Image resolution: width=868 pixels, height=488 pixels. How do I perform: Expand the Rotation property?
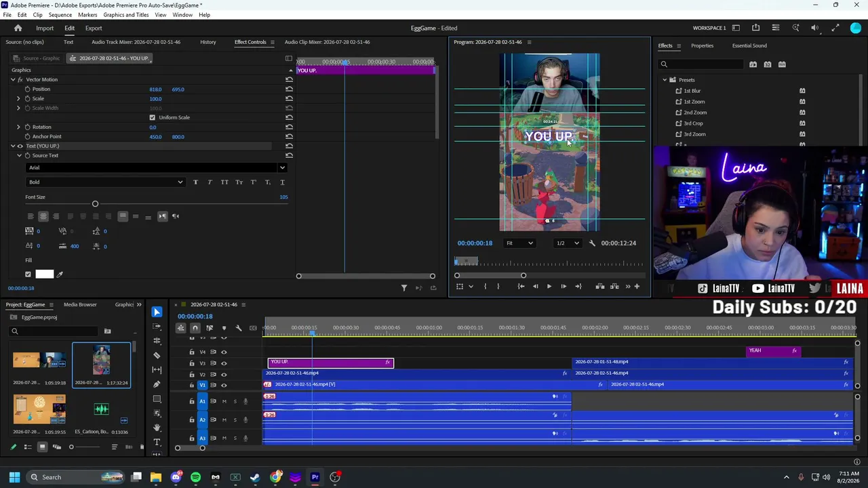click(18, 127)
